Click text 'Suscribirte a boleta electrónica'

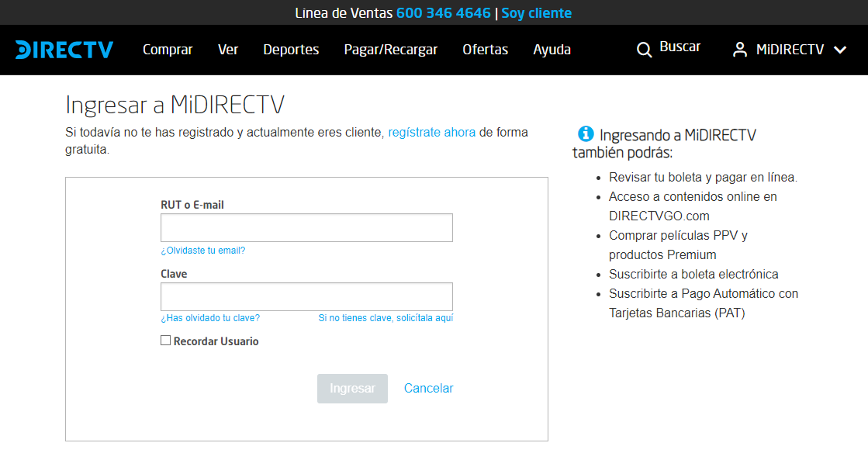pyautogui.click(x=693, y=274)
